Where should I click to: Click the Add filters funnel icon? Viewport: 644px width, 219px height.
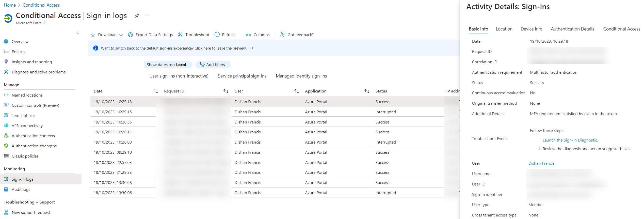[x=202, y=65]
